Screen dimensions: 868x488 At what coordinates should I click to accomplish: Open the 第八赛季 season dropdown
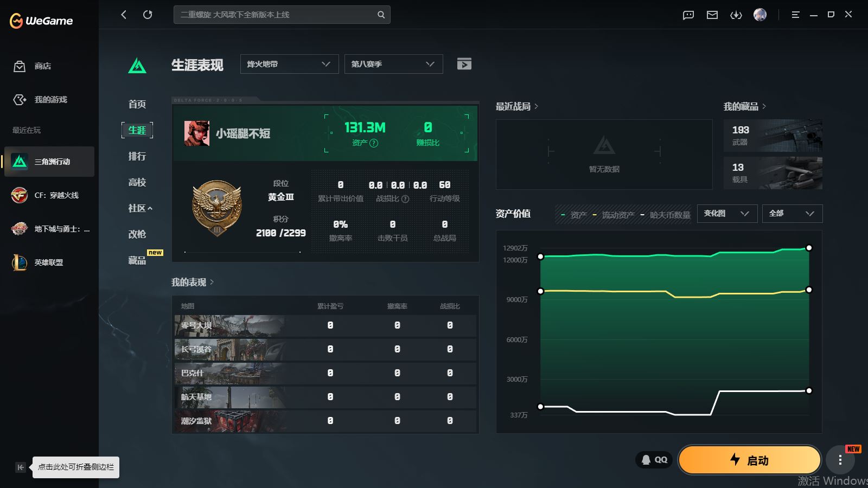pyautogui.click(x=393, y=64)
